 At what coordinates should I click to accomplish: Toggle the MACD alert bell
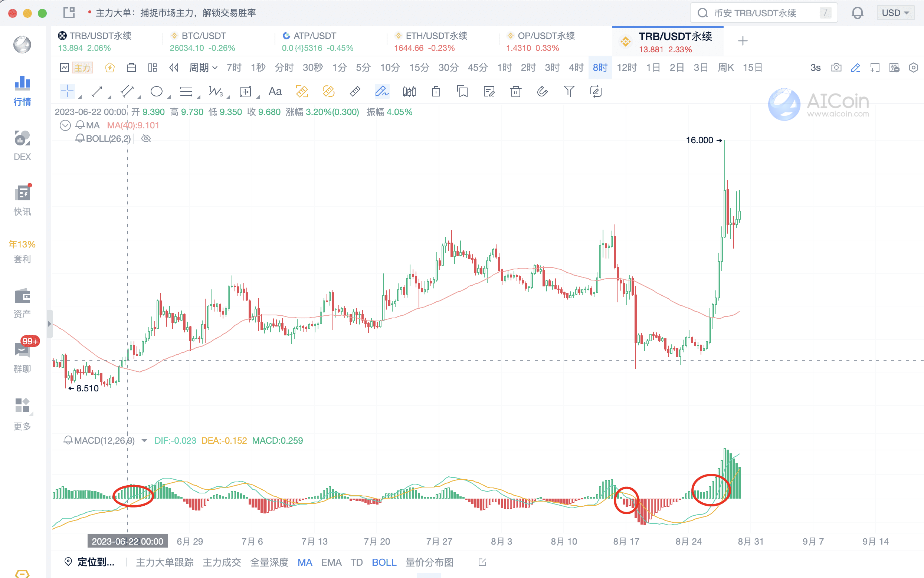(68, 440)
